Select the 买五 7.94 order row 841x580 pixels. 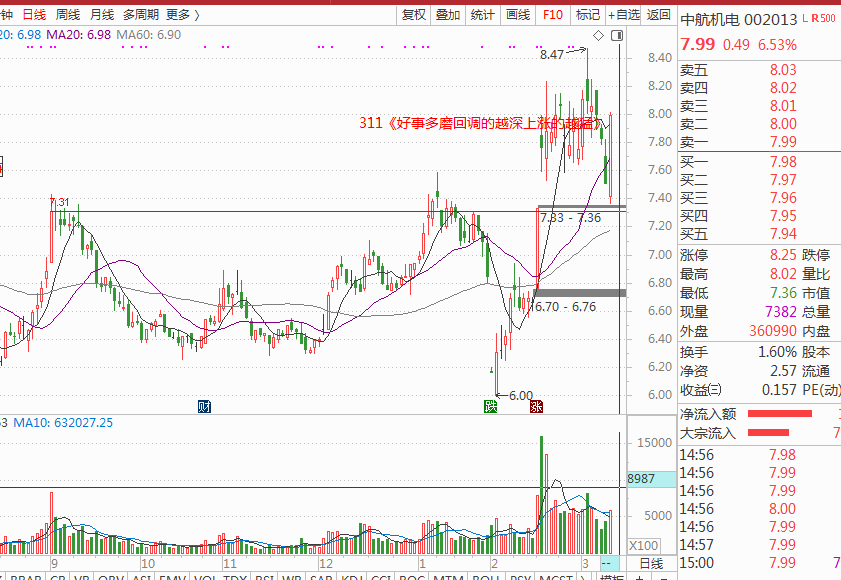759,233
